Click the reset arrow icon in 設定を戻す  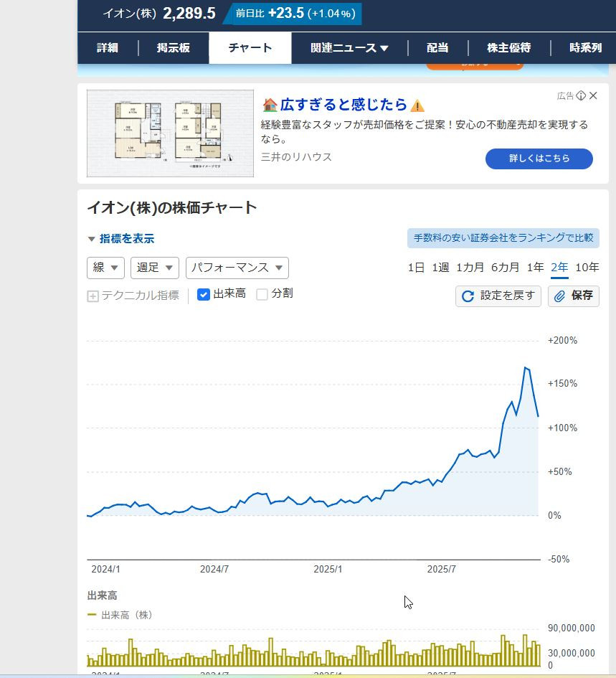pos(468,296)
